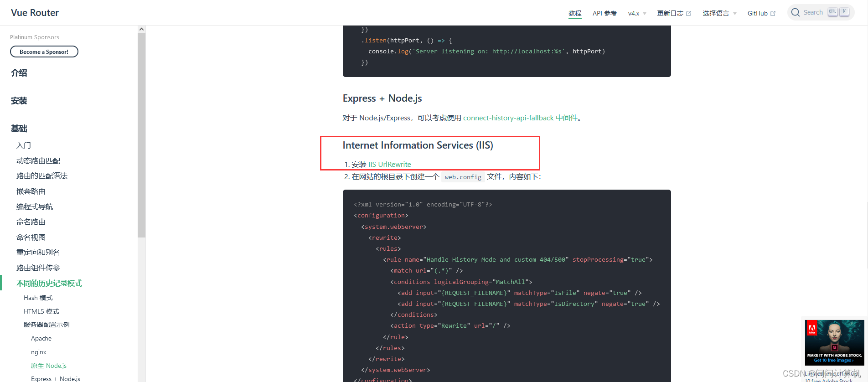Click the <rewrite> opening tag line in code

tap(385, 238)
